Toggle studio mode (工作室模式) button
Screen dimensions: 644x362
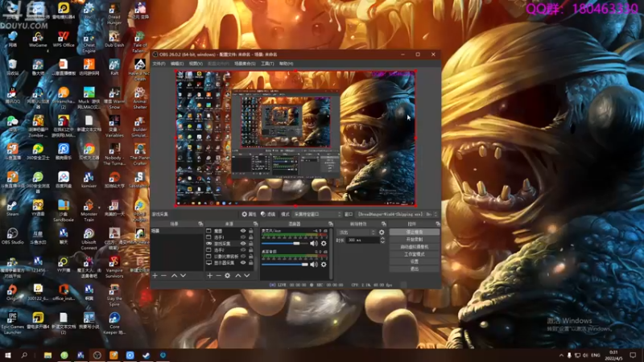tap(414, 254)
